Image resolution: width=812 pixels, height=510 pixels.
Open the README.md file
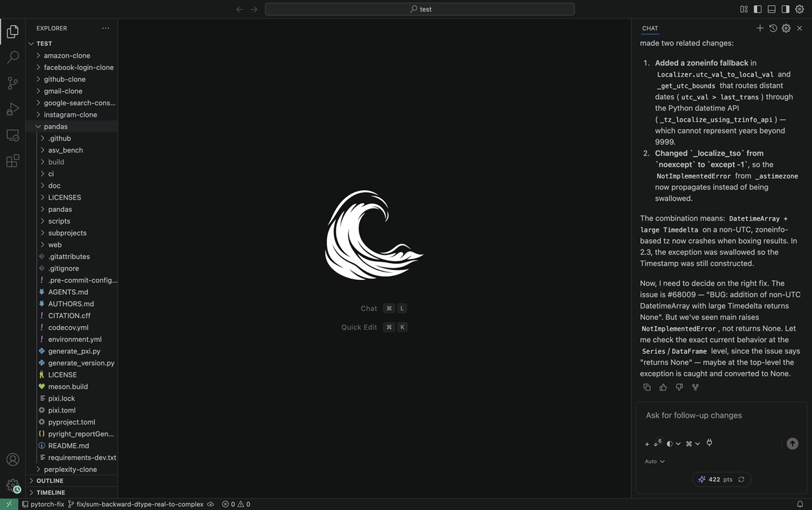click(69, 446)
